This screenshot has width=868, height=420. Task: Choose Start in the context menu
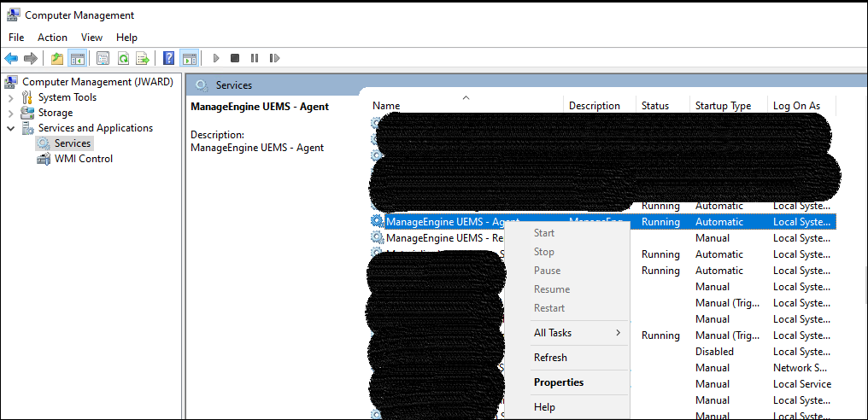544,233
